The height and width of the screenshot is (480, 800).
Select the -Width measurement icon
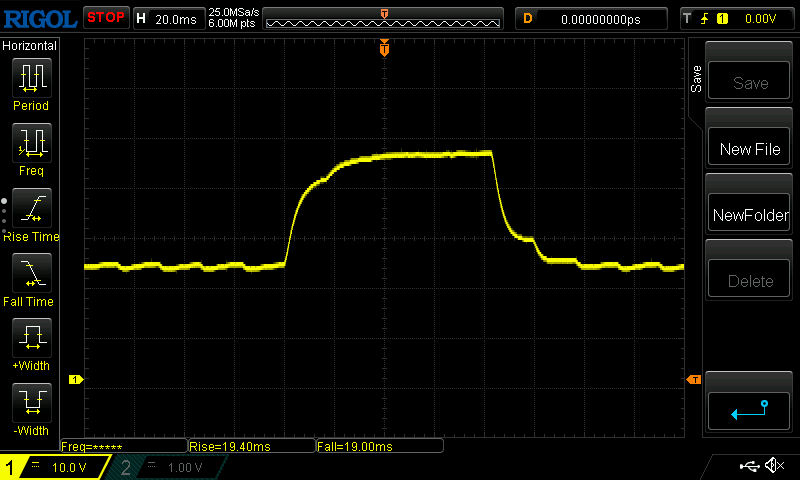coord(31,402)
